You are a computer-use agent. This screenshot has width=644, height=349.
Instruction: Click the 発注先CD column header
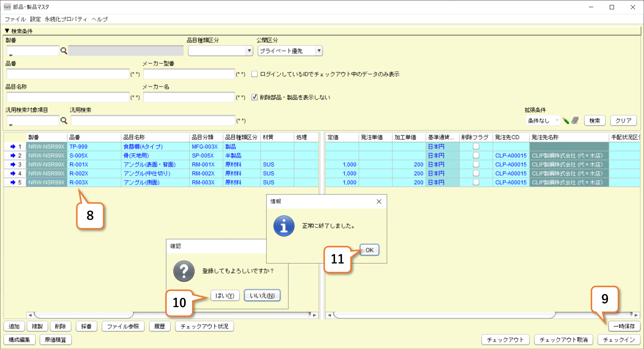(511, 137)
